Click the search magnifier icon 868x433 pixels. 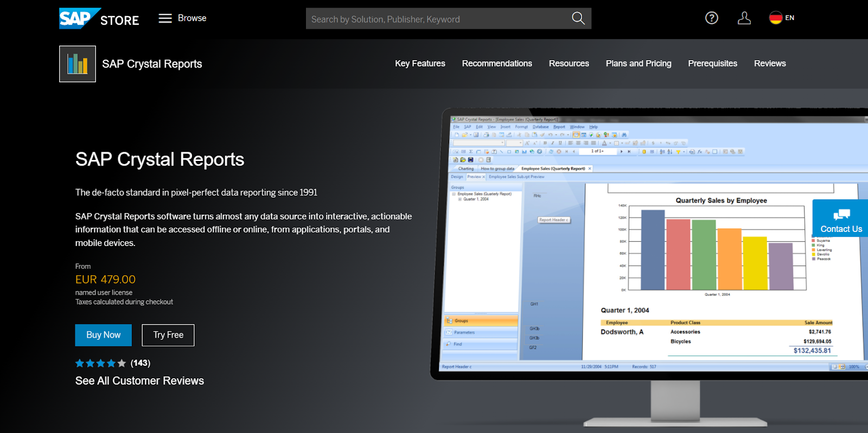click(578, 18)
